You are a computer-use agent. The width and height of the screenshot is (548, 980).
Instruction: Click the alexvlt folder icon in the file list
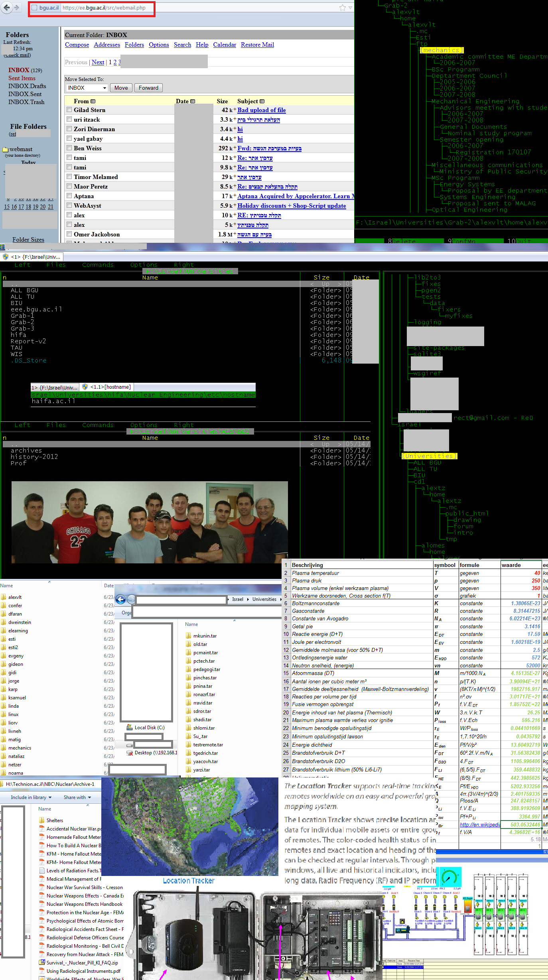(4, 597)
